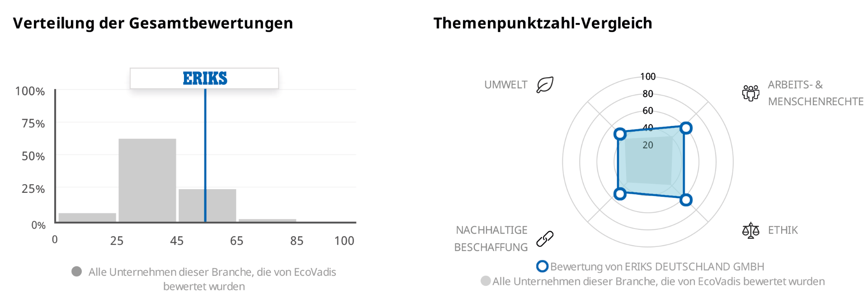Select the Umwelt data point on the radar
868x298 pixels.
tap(620, 134)
